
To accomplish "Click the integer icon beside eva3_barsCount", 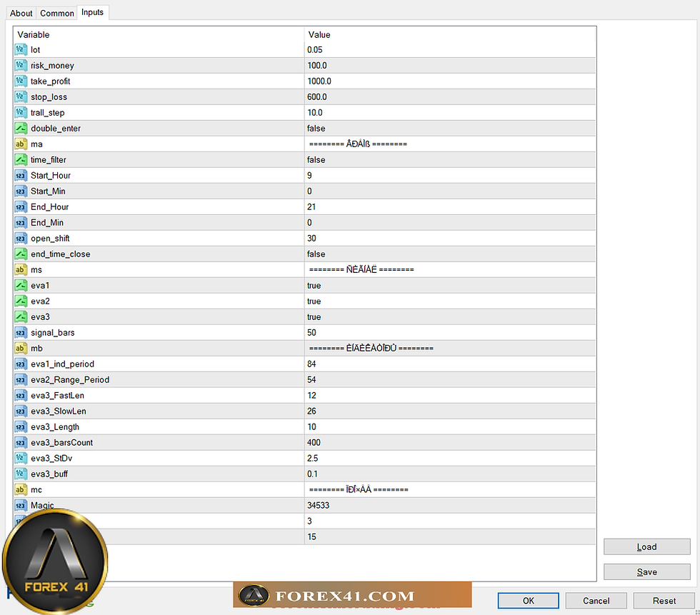I will pyautogui.click(x=21, y=442).
